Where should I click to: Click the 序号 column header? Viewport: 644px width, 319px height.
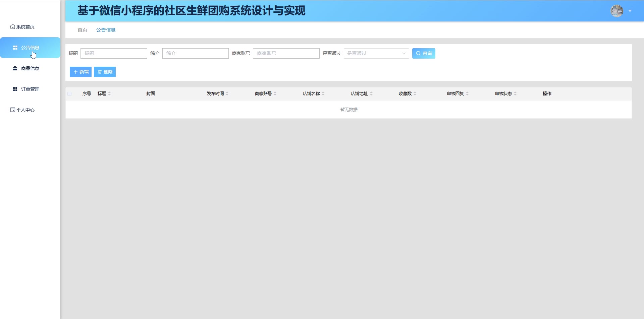[x=87, y=93]
